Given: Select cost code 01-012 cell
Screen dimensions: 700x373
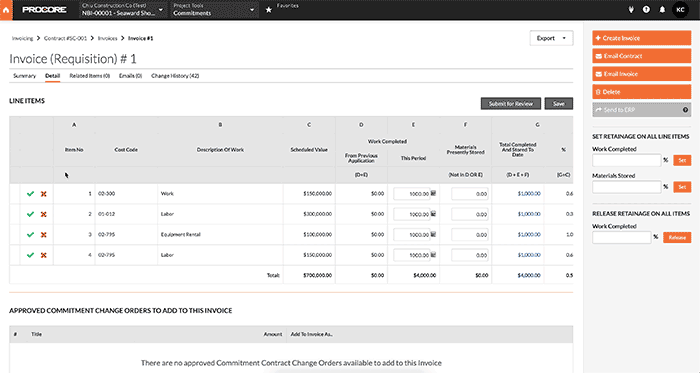Looking at the screenshot, I should tap(126, 214).
